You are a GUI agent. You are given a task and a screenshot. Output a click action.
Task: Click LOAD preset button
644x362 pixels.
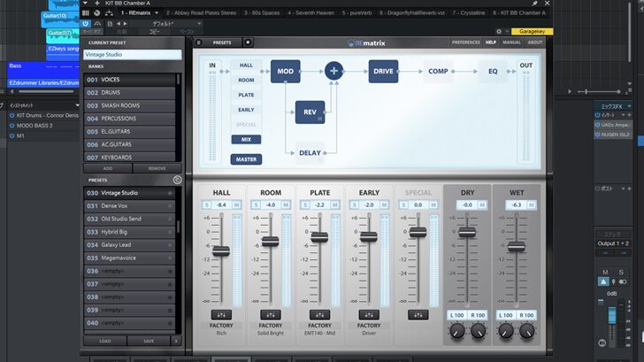[x=105, y=341]
